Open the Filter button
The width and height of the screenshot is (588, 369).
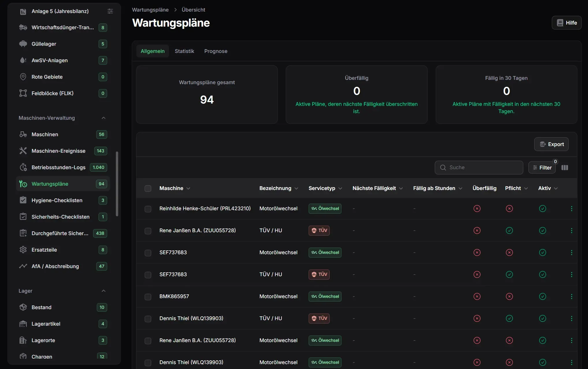(542, 168)
